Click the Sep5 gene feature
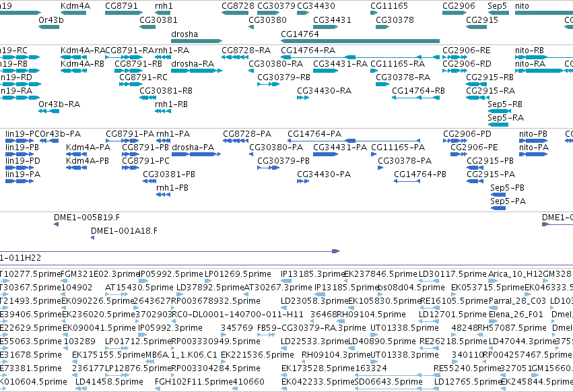Screen dimensions: 573x392 (x=498, y=13)
